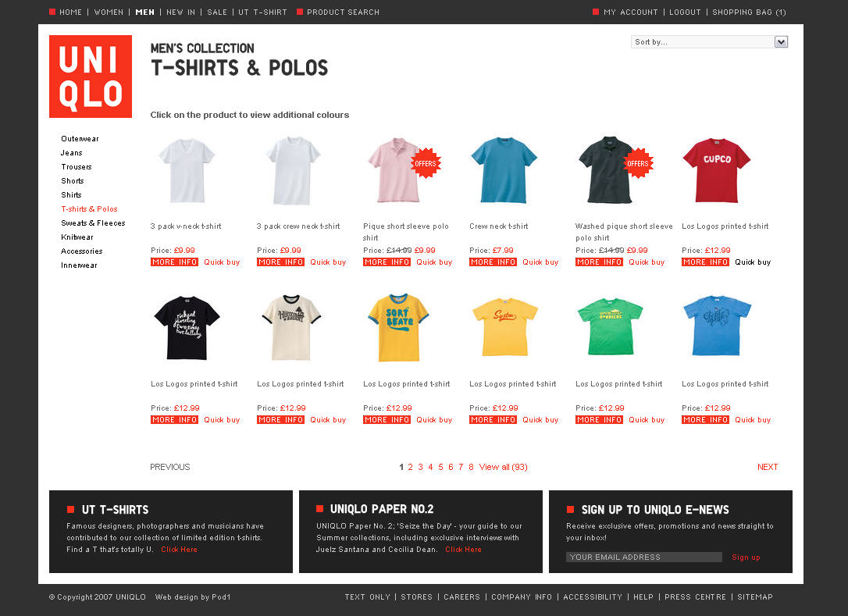Go to page 3 of results
This screenshot has width=848, height=616.
(420, 467)
